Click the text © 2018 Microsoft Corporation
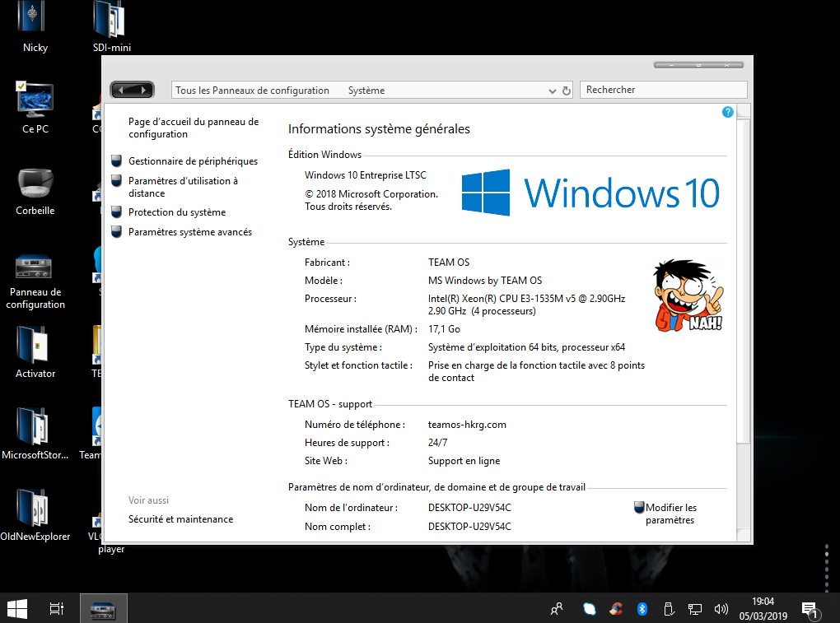The image size is (840, 623). coord(371,194)
